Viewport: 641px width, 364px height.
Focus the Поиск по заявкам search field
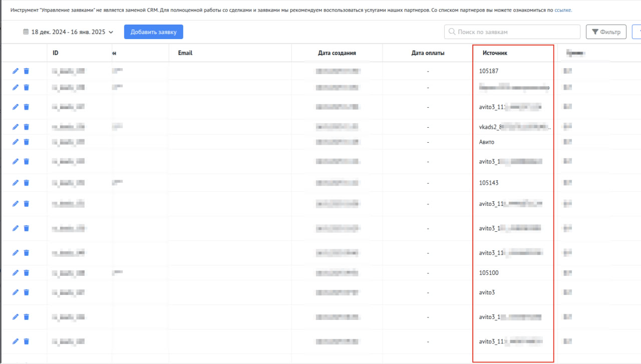pos(512,32)
